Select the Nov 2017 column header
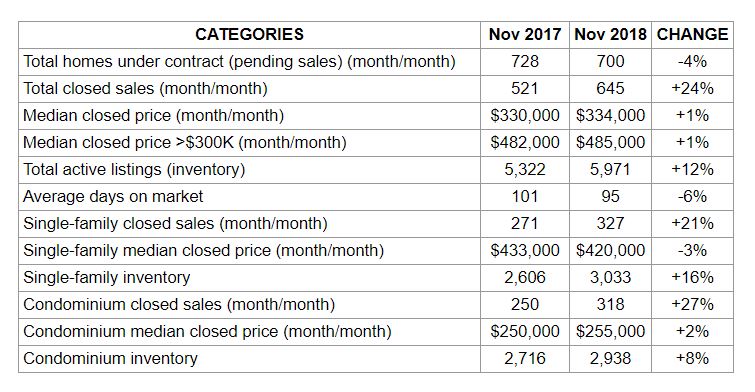This screenshot has width=755, height=392. pyautogui.click(x=525, y=34)
